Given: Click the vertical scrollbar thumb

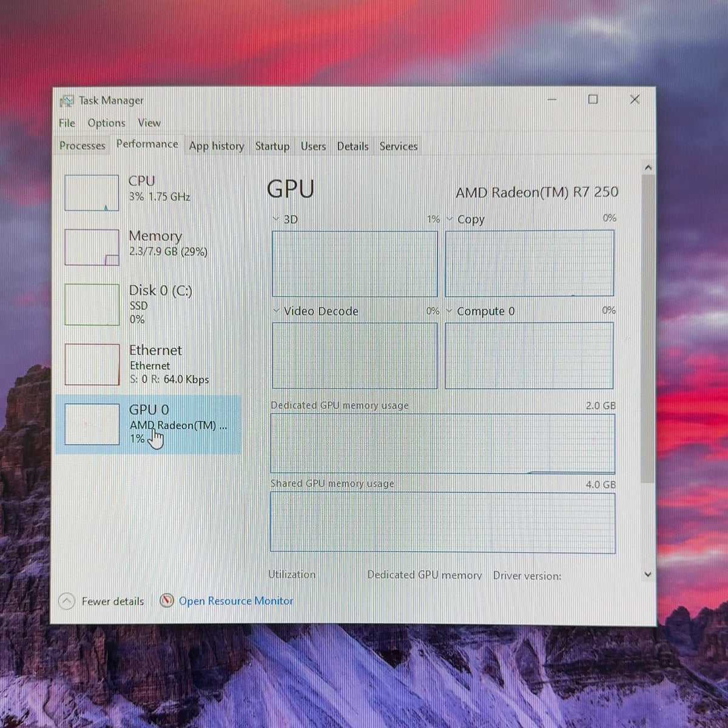Looking at the screenshot, I should pyautogui.click(x=648, y=328).
